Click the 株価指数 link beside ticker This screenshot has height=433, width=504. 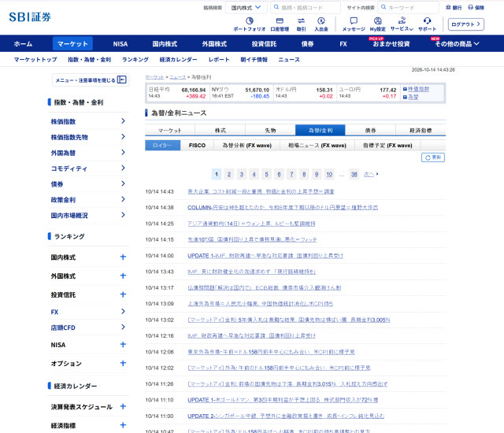pyautogui.click(x=418, y=89)
